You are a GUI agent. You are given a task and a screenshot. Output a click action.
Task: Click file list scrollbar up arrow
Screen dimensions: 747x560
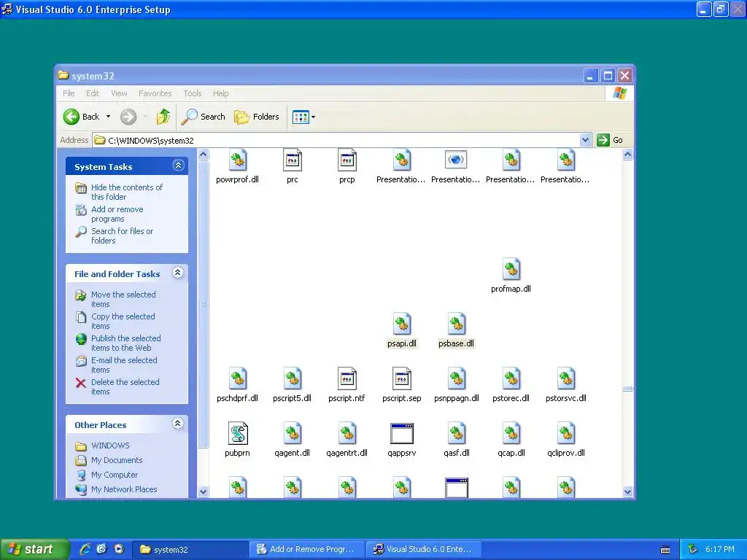(x=628, y=155)
